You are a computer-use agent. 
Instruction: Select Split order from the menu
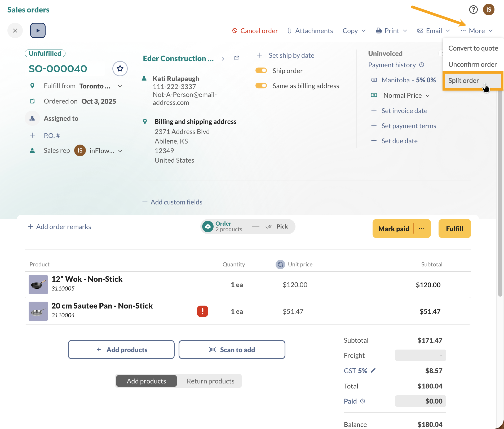click(x=464, y=81)
